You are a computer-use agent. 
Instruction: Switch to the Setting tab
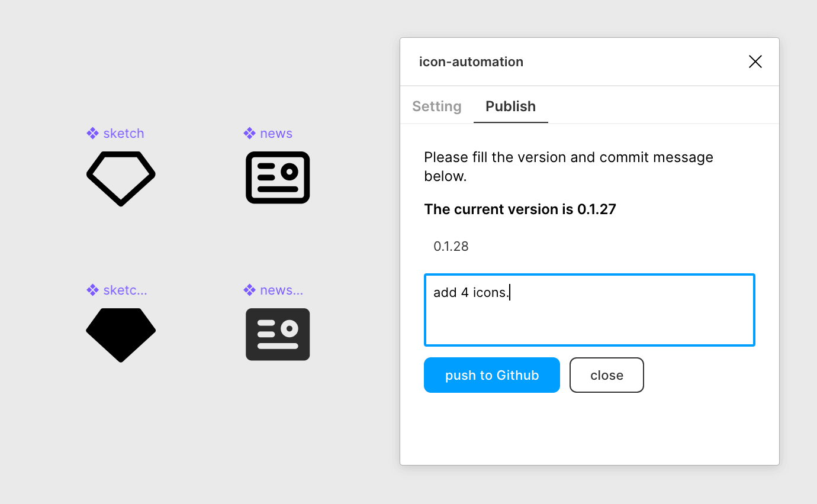437,106
